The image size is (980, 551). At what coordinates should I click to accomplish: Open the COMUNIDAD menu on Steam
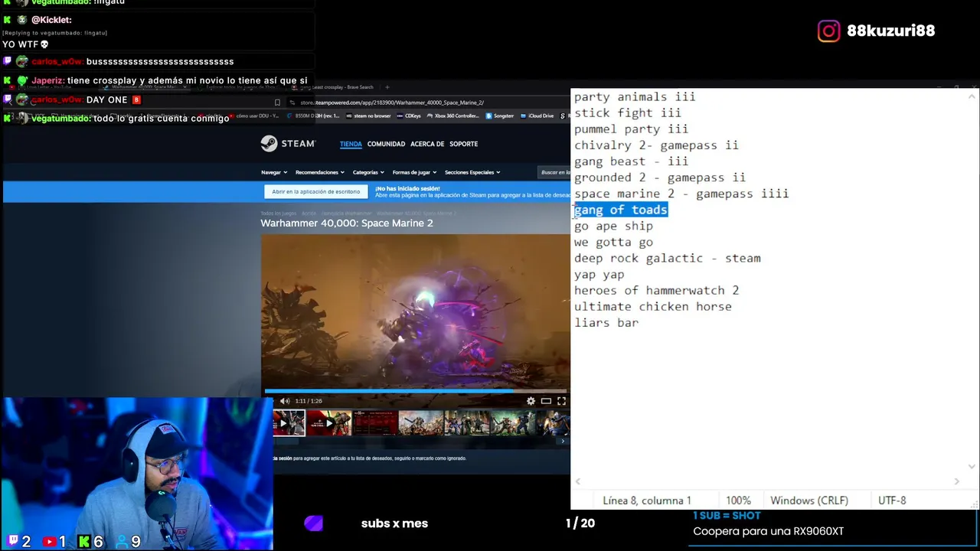(386, 144)
